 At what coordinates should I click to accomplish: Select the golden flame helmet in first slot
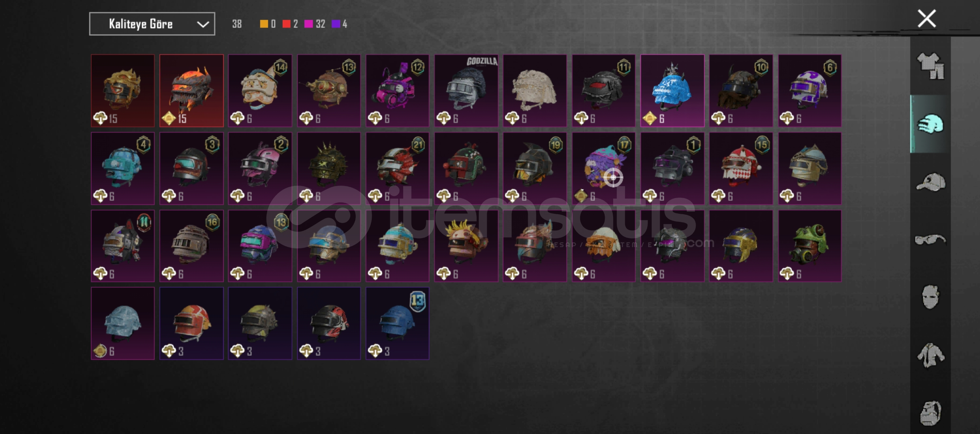(x=123, y=91)
